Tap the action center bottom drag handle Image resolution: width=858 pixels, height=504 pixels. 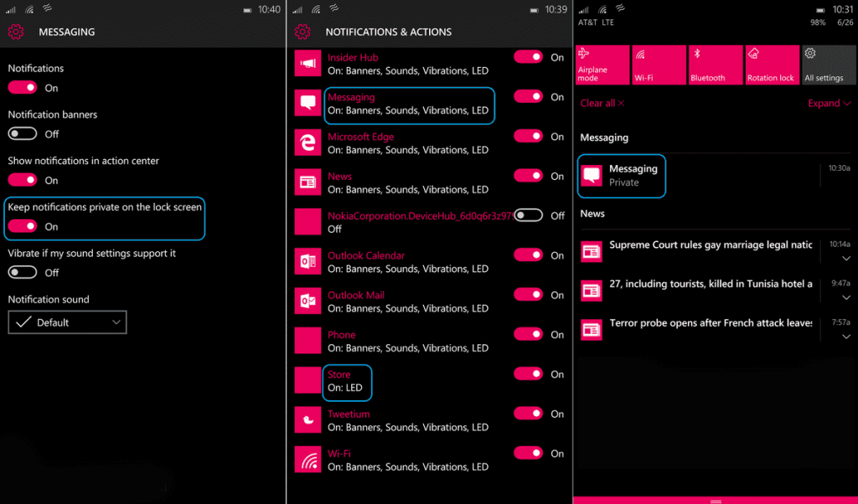(716, 501)
